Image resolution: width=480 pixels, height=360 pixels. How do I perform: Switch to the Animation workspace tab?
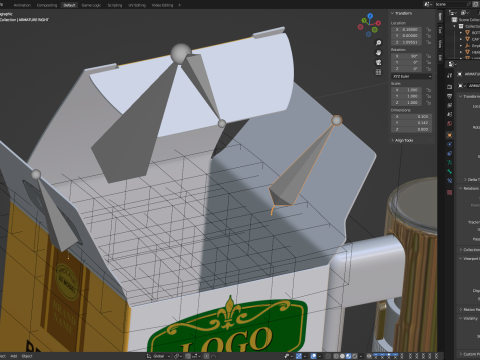click(22, 5)
